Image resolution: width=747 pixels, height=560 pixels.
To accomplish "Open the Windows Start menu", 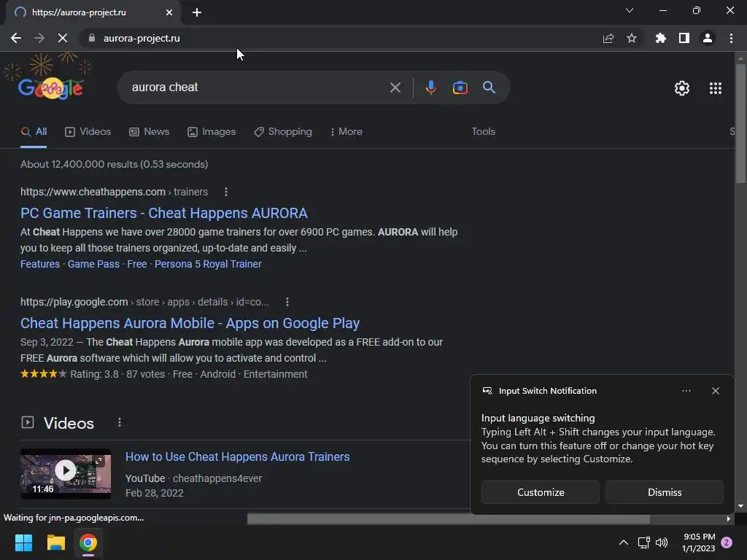I will (23, 542).
